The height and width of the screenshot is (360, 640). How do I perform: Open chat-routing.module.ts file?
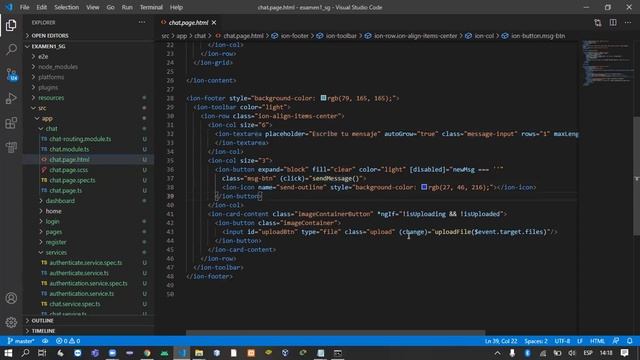pyautogui.click(x=88, y=139)
